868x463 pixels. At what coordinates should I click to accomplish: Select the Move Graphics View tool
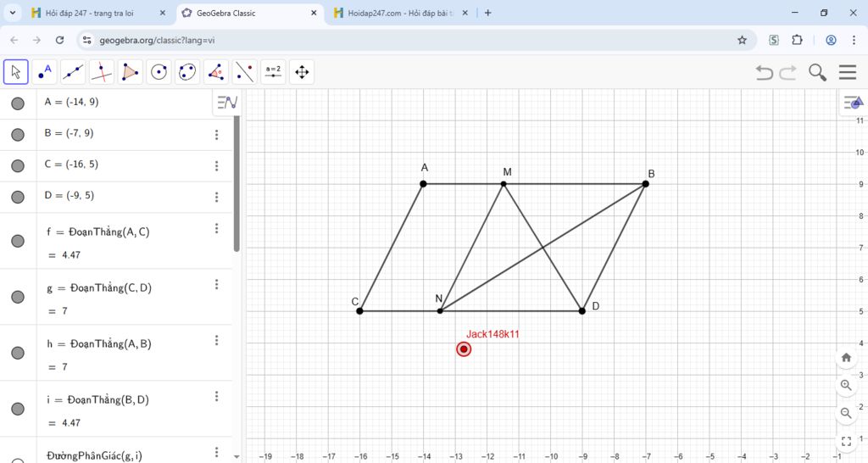pos(302,72)
